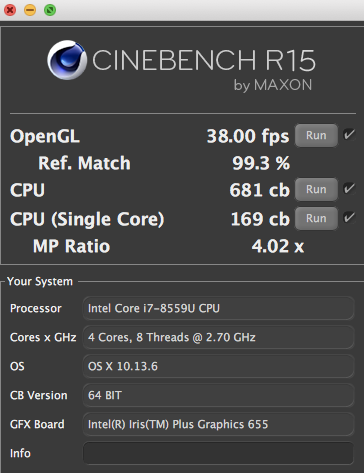Click the Cinebench sphere logo icon
Screen dimensions: 364x473
[x=67, y=60]
